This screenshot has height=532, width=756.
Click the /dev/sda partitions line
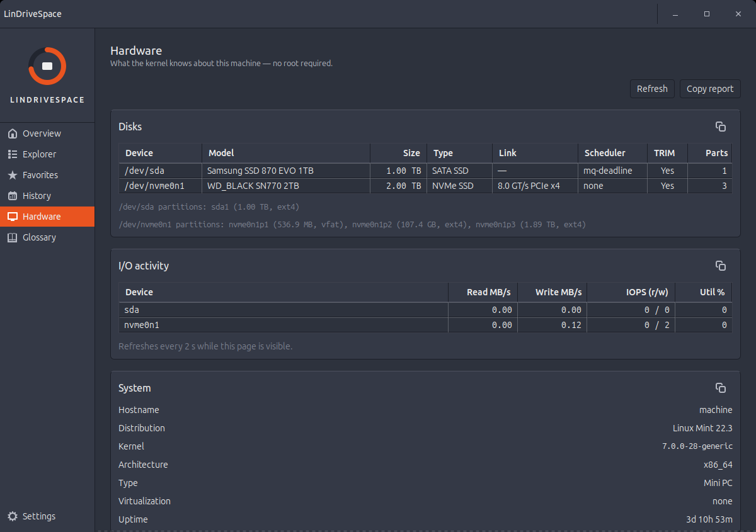[209, 207]
